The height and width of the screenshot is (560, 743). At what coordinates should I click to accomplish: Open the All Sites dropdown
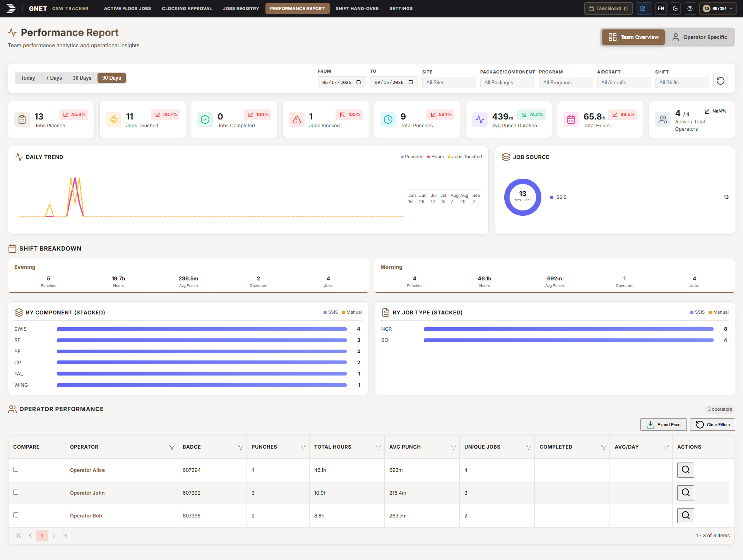(x=449, y=82)
